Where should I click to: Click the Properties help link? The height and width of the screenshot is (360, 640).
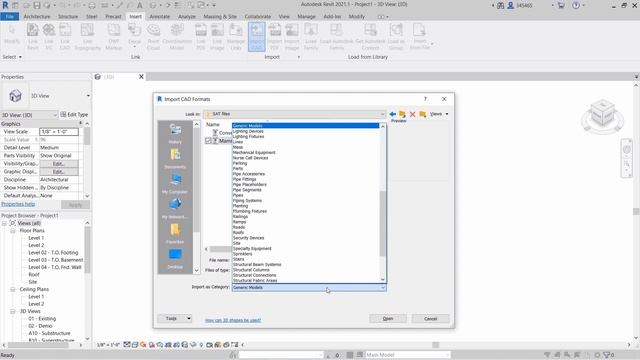(x=18, y=204)
